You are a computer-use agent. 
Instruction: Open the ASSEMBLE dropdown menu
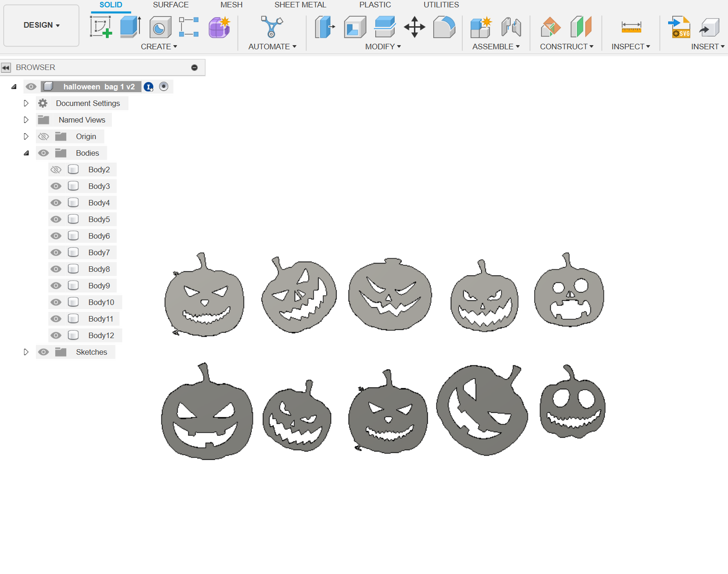496,47
